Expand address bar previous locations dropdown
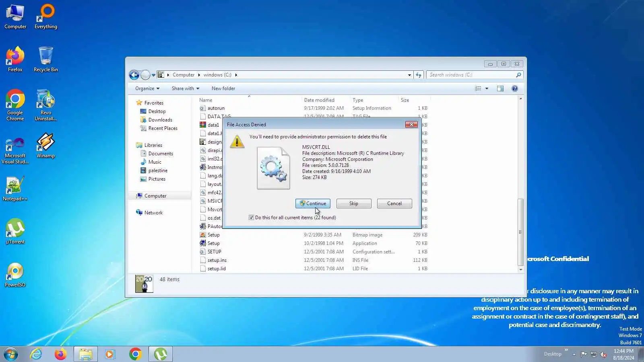Viewport: 644px width, 362px height. click(x=409, y=75)
